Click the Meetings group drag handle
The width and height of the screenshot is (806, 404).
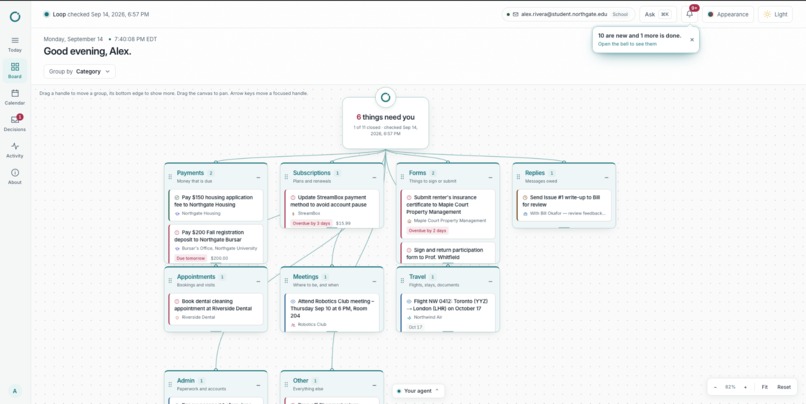pos(286,280)
